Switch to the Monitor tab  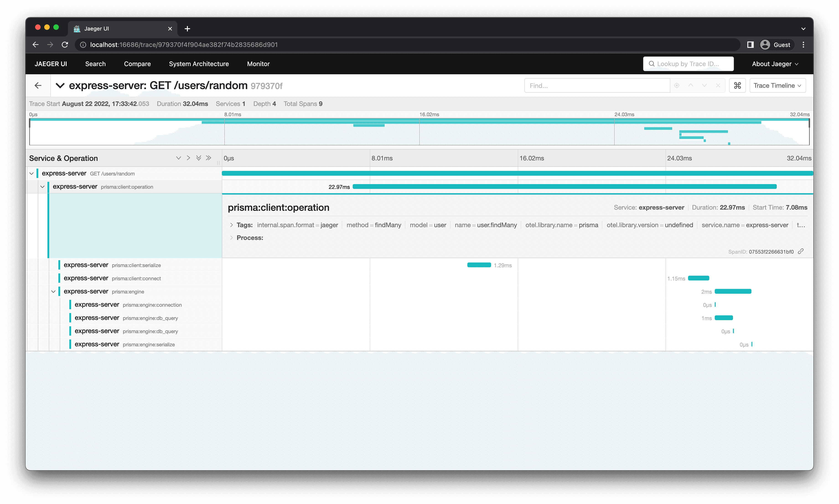click(x=258, y=64)
